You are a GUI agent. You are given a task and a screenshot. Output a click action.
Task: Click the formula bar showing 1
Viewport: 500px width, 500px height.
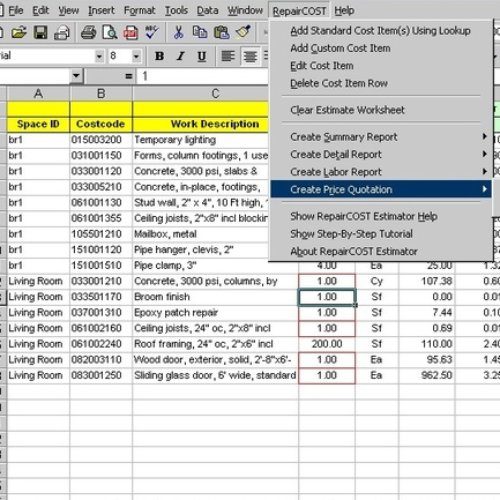coord(203,76)
